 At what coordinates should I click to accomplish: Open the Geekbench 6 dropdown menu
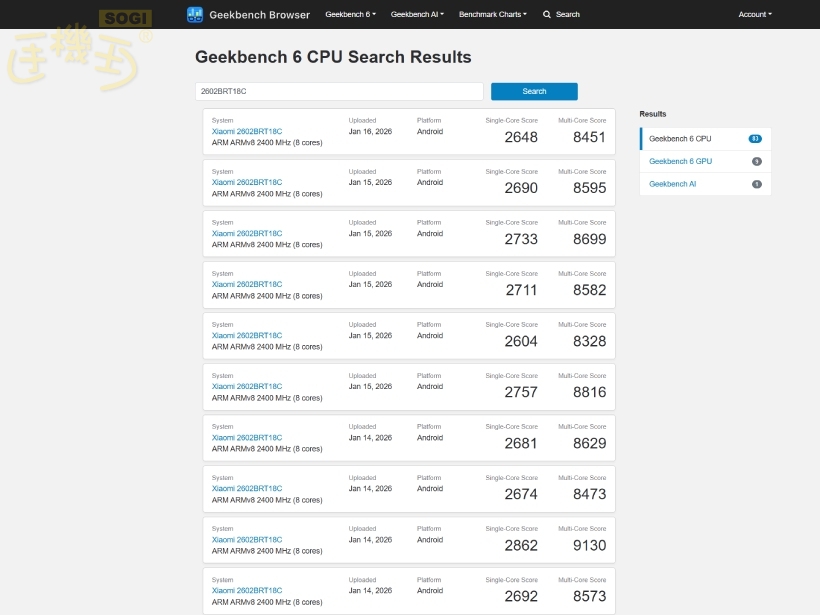click(x=350, y=15)
